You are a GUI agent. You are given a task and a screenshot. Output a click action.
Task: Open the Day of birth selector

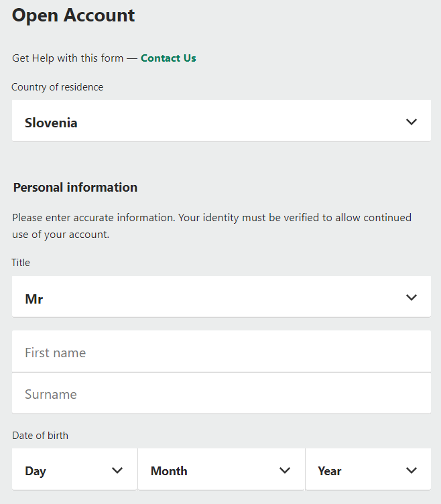click(74, 470)
